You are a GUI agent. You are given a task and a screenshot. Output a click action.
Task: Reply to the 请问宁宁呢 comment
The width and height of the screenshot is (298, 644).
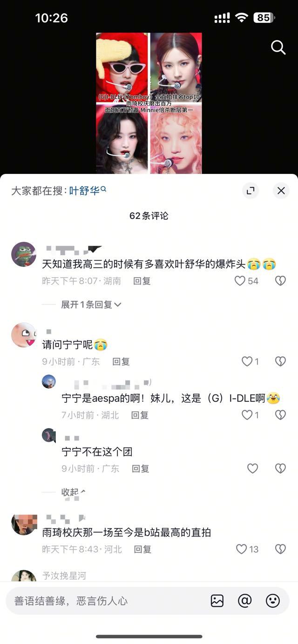[121, 361]
